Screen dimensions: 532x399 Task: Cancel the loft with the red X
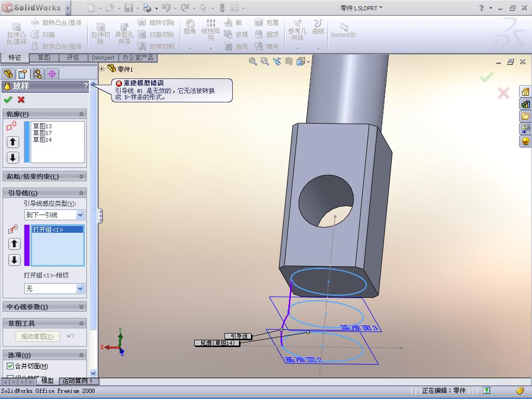21,99
